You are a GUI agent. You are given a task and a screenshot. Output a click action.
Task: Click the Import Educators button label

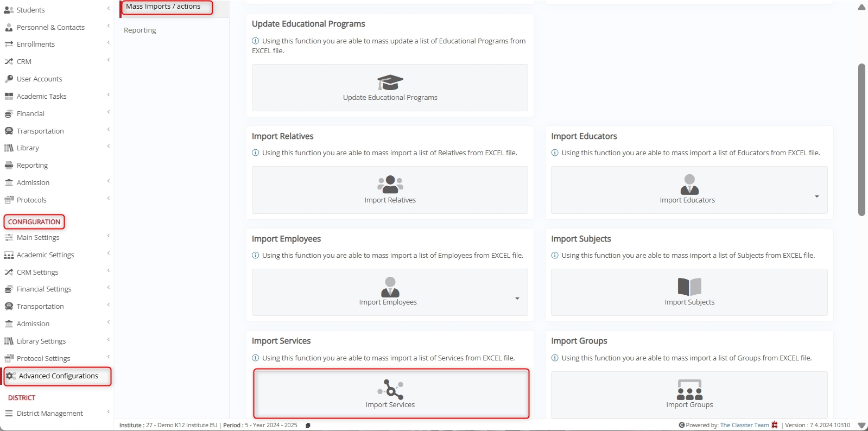687,200
